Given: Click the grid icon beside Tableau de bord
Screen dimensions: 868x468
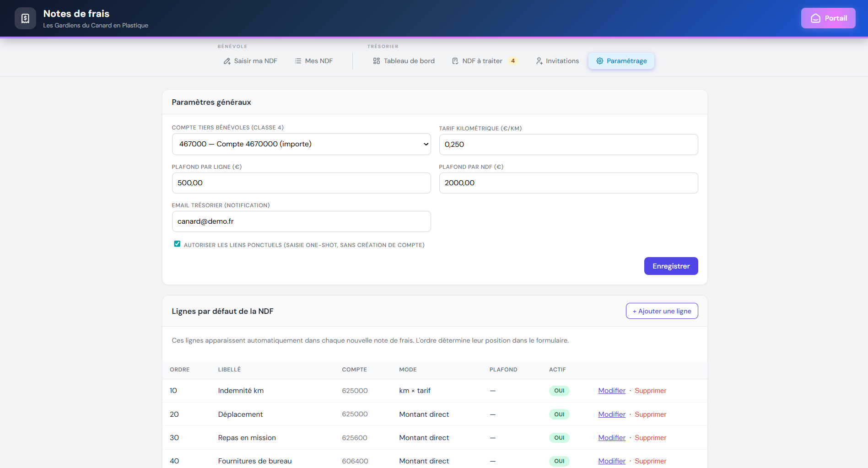Looking at the screenshot, I should (376, 61).
